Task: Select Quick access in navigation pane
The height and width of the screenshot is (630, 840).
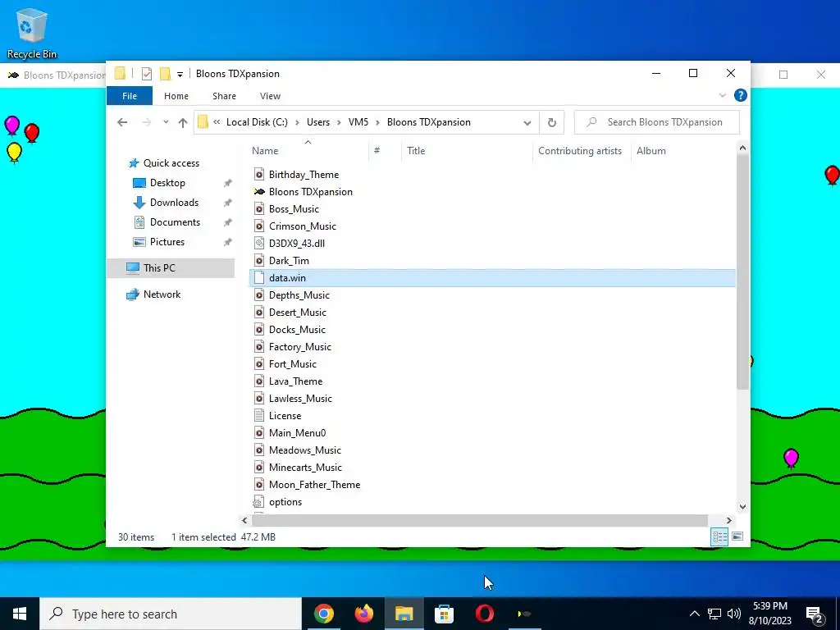Action: tap(171, 163)
